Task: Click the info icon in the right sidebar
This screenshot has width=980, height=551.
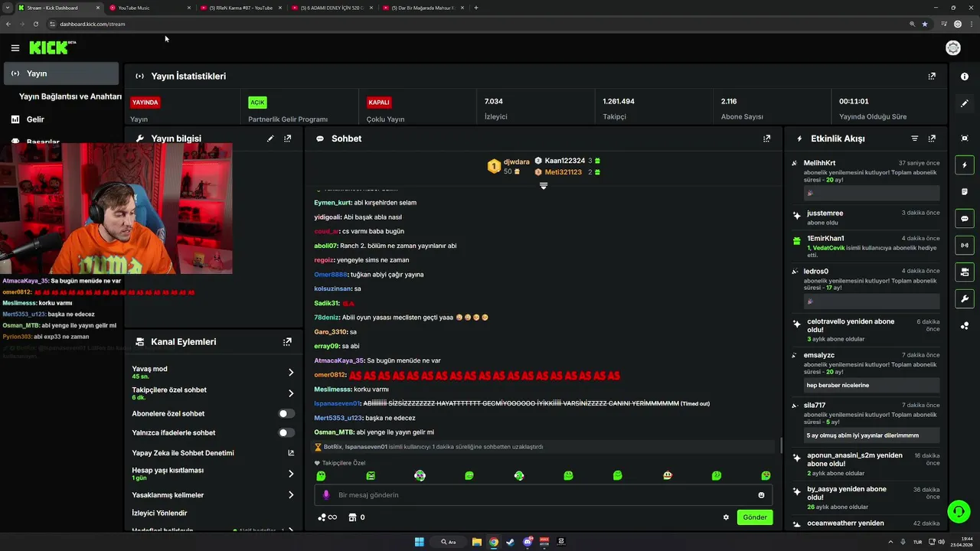Action: coord(965,77)
